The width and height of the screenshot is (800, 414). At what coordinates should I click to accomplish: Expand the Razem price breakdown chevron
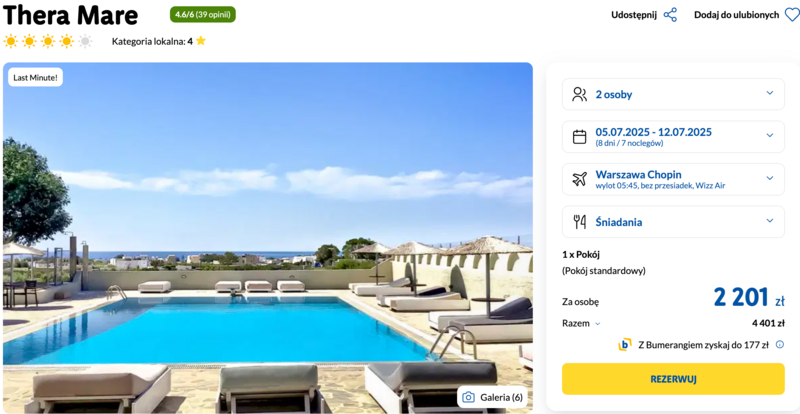click(x=598, y=324)
